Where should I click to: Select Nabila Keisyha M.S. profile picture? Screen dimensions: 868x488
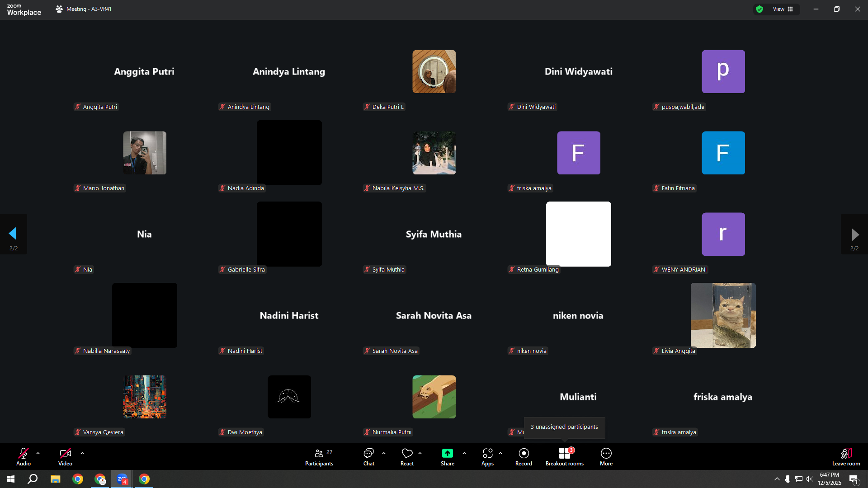[434, 153]
